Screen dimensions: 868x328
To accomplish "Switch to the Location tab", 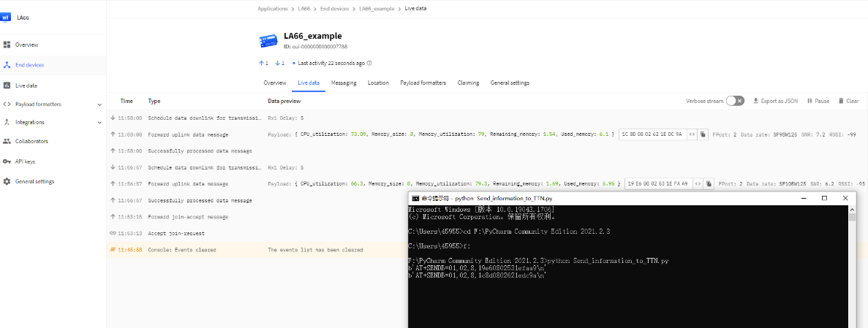I will click(378, 83).
